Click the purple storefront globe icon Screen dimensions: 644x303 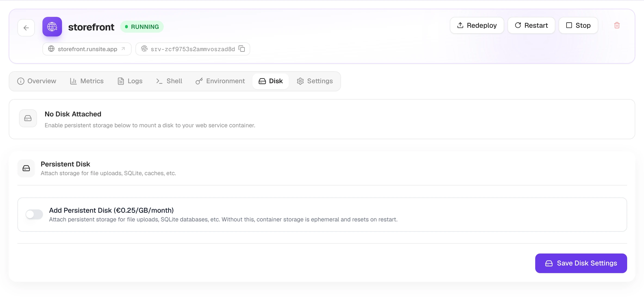52,27
